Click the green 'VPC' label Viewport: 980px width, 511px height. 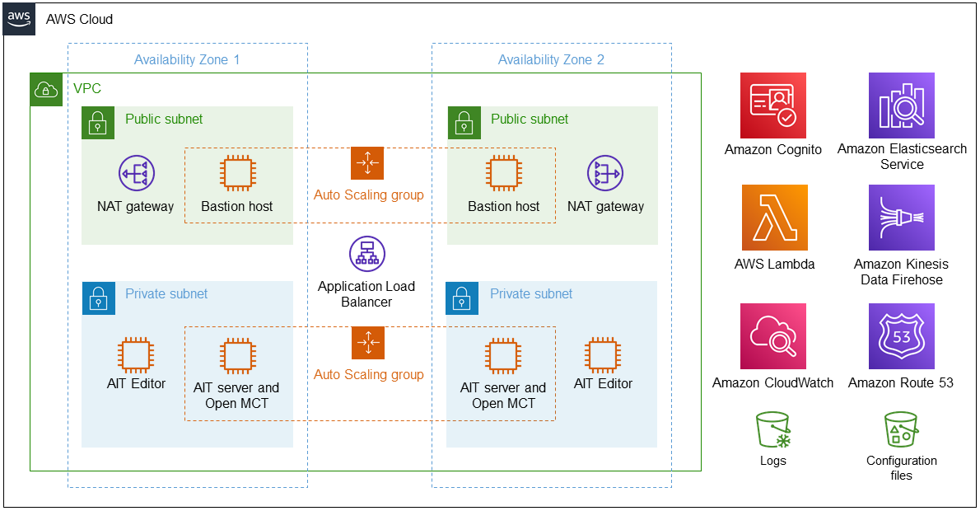[86, 88]
